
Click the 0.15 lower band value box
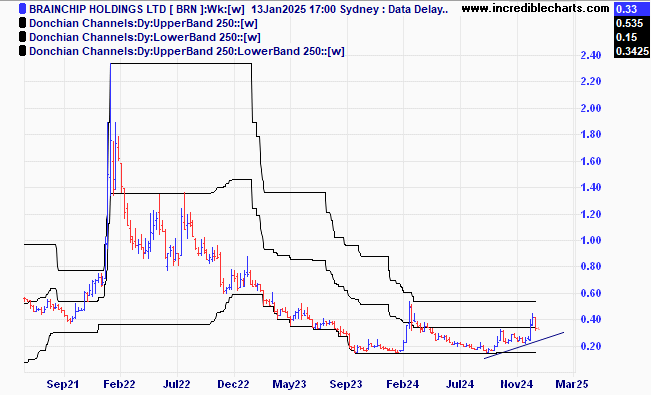[631, 37]
